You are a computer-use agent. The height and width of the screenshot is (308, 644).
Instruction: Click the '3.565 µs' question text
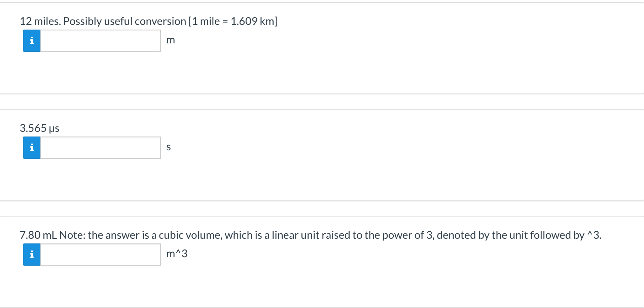39,128
